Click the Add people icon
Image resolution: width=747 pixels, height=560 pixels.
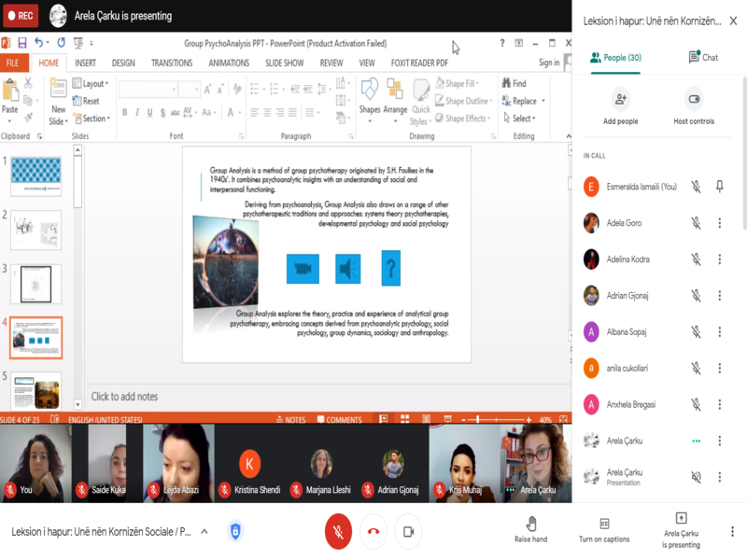620,99
